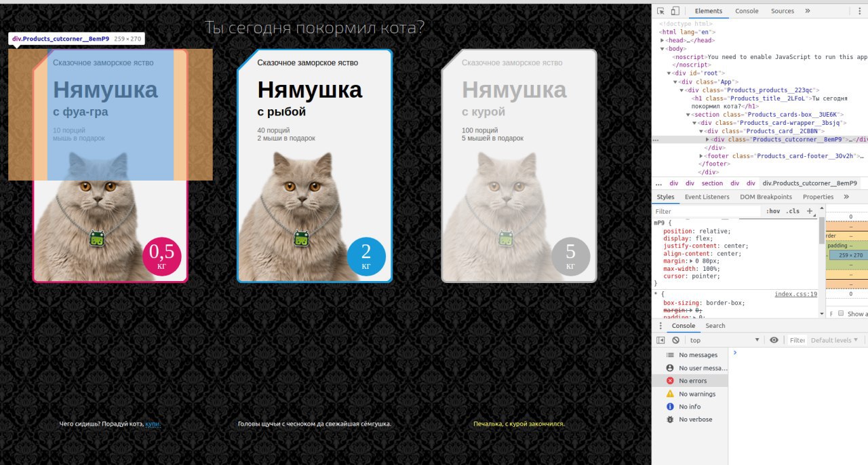
Task: Open the Console tab in the top tab bar
Action: 747,11
